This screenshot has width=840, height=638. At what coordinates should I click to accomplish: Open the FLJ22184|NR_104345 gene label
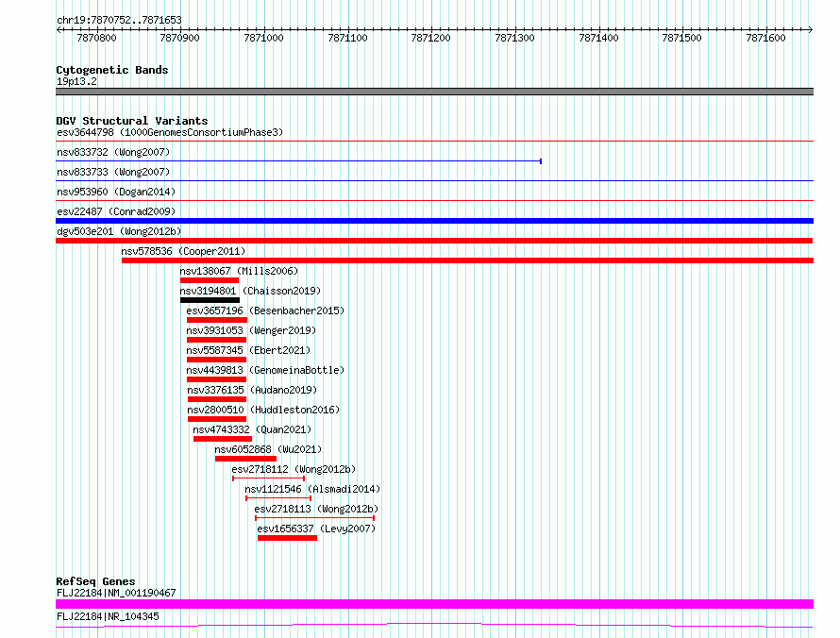click(108, 616)
